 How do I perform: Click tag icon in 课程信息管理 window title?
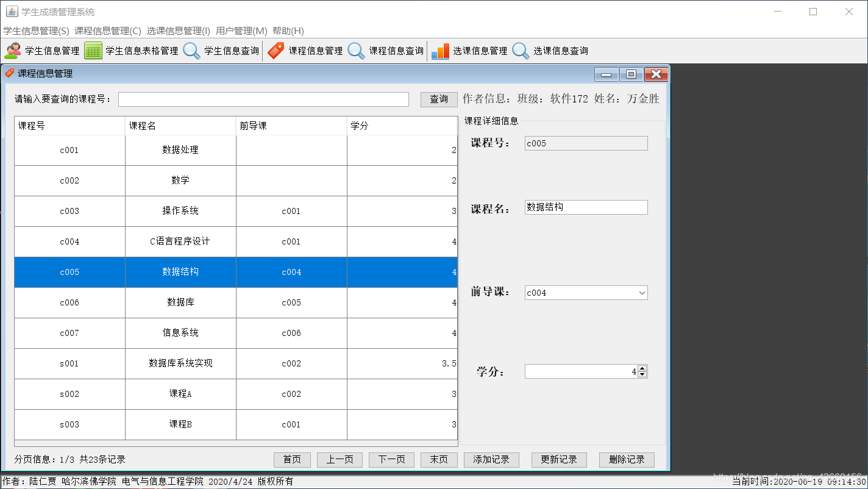pyautogui.click(x=10, y=73)
